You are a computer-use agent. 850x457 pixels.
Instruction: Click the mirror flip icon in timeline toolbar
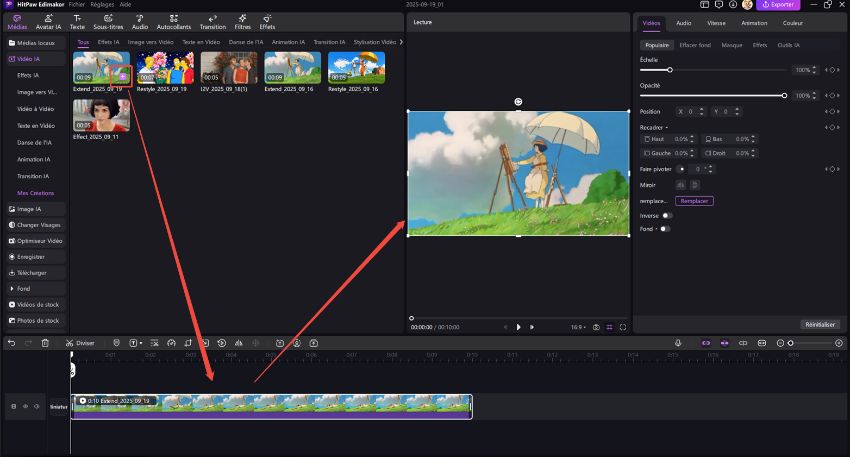click(x=239, y=343)
